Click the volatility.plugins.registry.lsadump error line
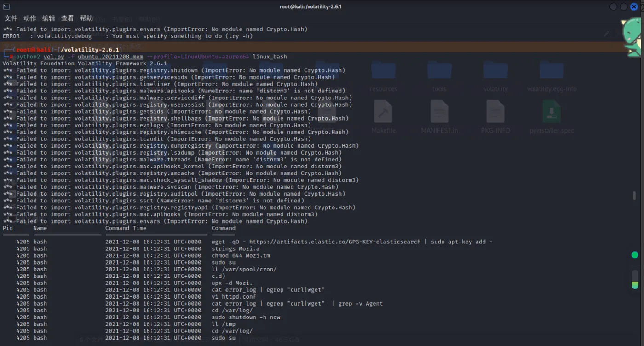This screenshot has width=644, height=346. click(x=172, y=153)
